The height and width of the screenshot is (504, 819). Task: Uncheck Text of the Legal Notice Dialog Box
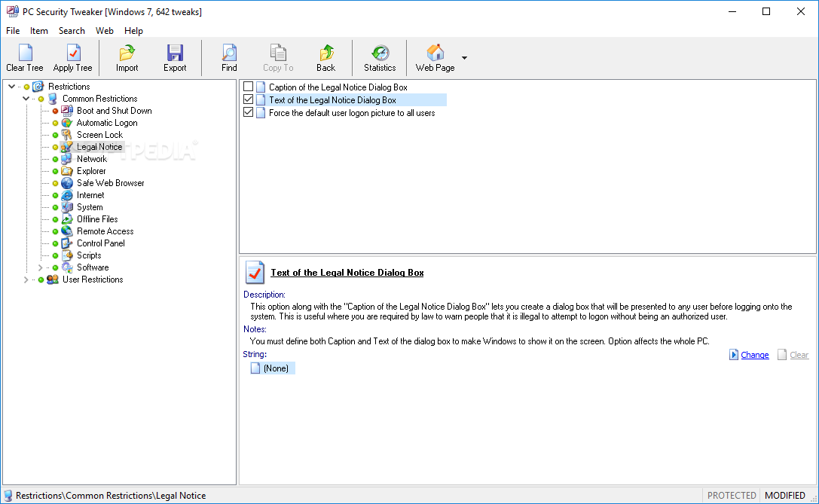pos(249,99)
